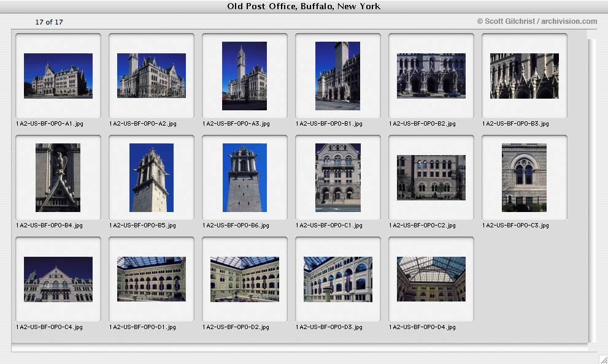Select thumbnail 1A2-US-BF-OPO-B5.jpg

pos(152,178)
